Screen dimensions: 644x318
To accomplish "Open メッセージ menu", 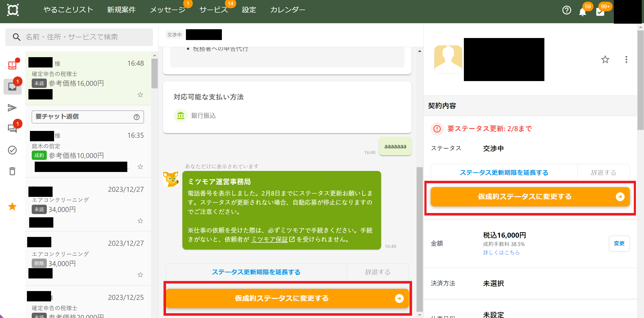I will [168, 10].
